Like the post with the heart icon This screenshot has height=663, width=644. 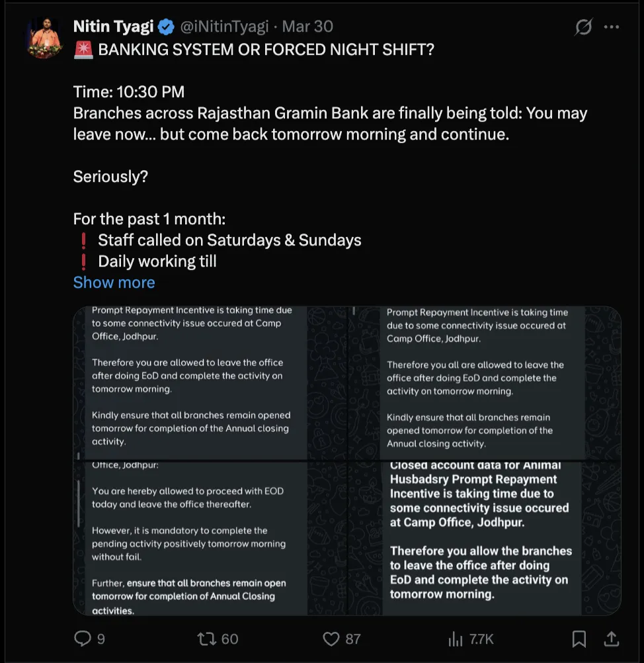click(x=331, y=639)
